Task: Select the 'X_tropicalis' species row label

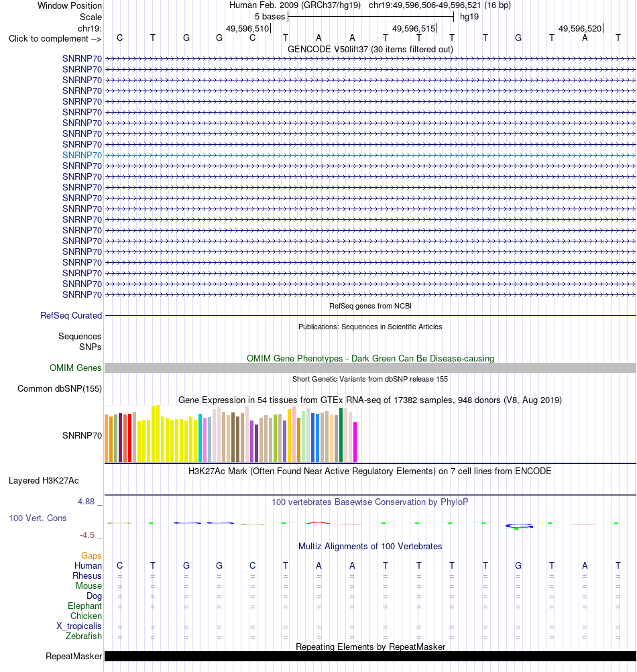Action: click(79, 626)
